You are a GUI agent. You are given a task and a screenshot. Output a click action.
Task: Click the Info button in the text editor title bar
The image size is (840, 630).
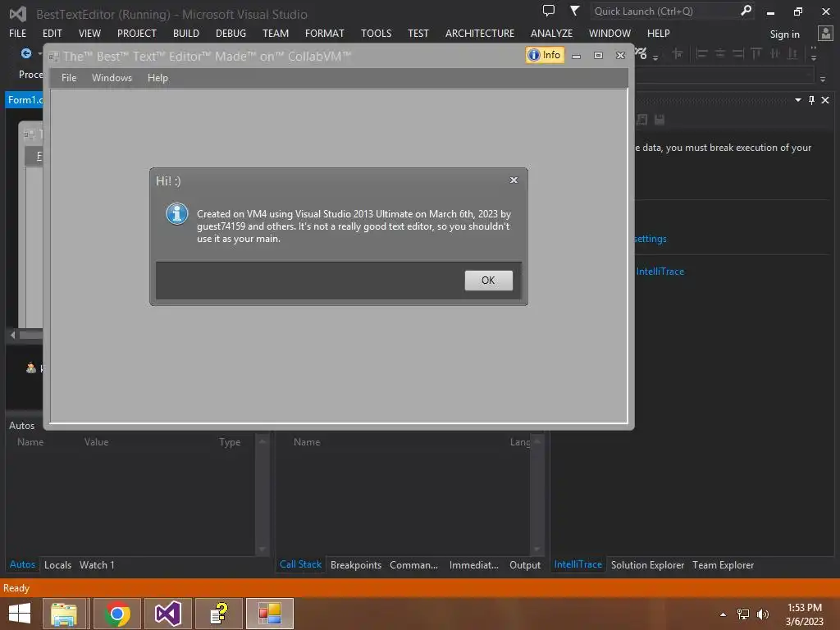click(x=545, y=55)
